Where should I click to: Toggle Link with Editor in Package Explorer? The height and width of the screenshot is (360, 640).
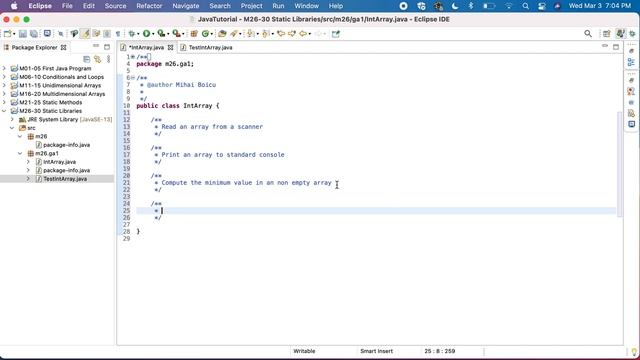click(x=98, y=60)
